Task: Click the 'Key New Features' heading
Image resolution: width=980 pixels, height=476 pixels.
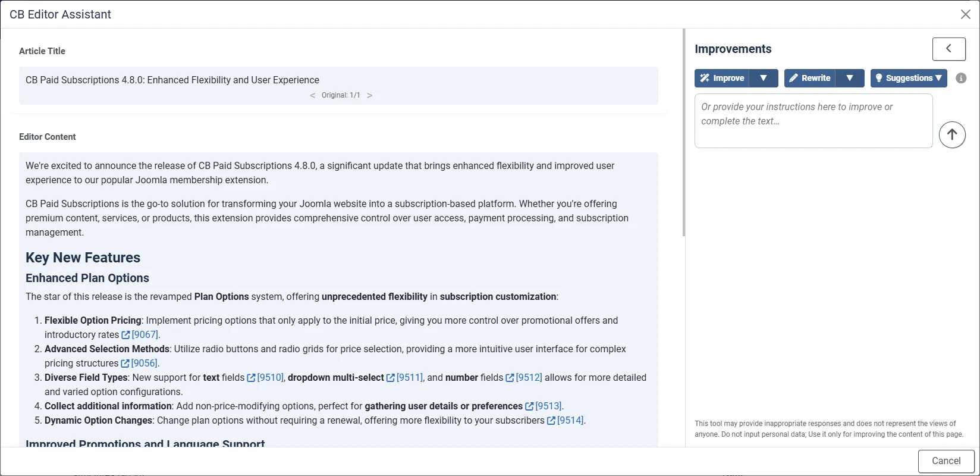Action: coord(83,258)
